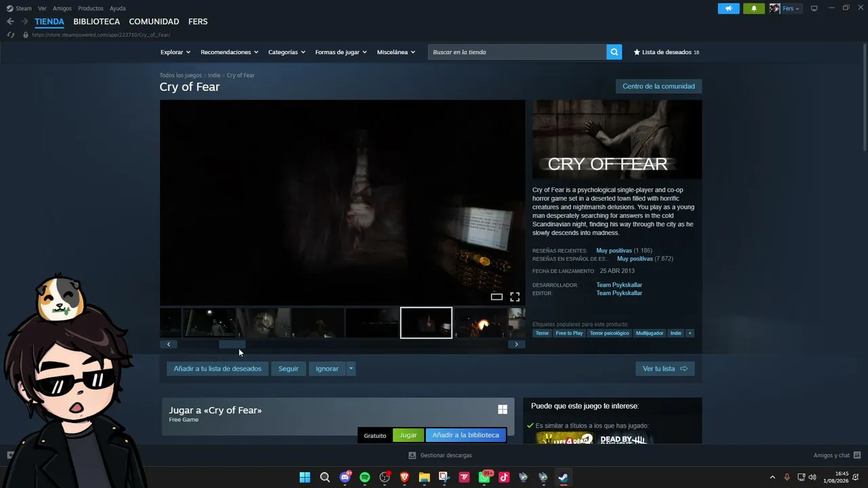Open the notifications bell button
Image resolution: width=868 pixels, height=488 pixels.
click(x=754, y=9)
